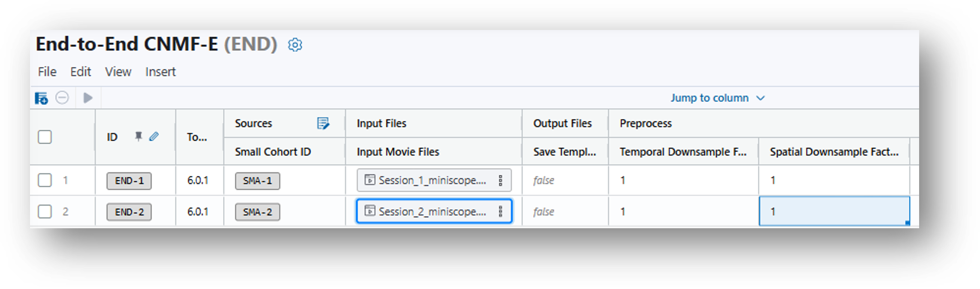Open options for Session_2_miniscope file
980x289 pixels.
(x=500, y=212)
